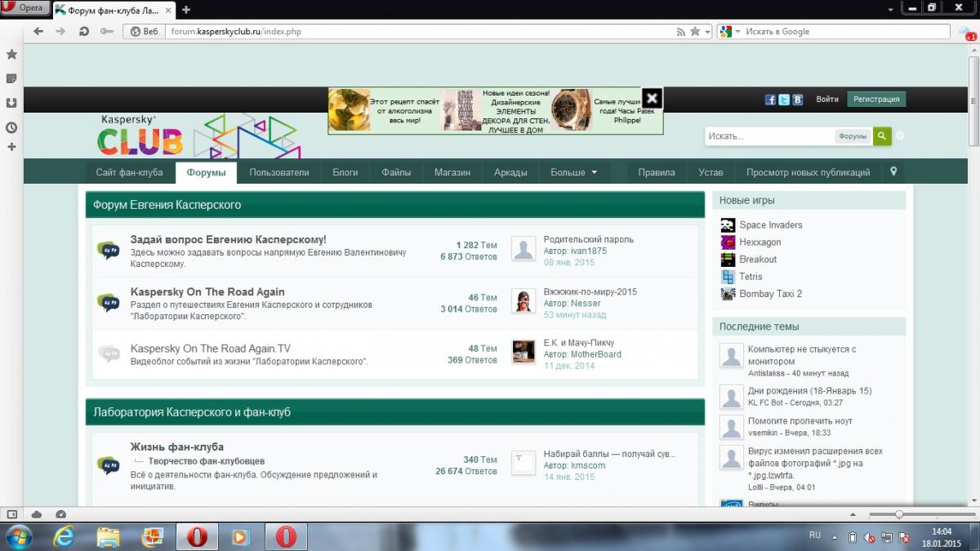Open the Opera Turbo icon in status bar
This screenshot has width=980, height=551.
click(61, 514)
